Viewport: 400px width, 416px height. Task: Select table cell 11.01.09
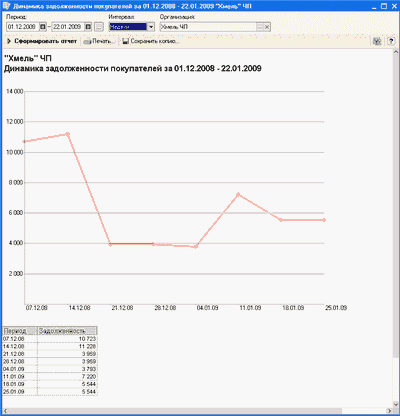pyautogui.click(x=20, y=377)
